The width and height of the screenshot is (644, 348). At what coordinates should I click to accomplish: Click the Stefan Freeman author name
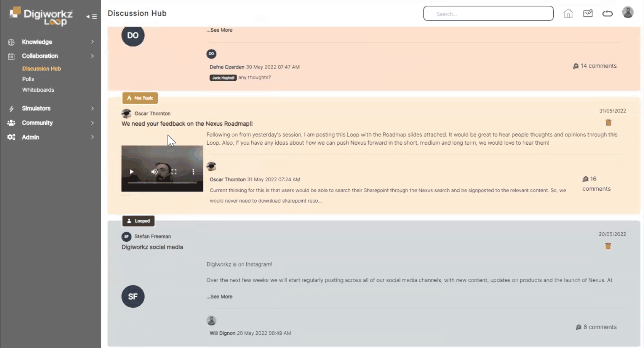153,236
